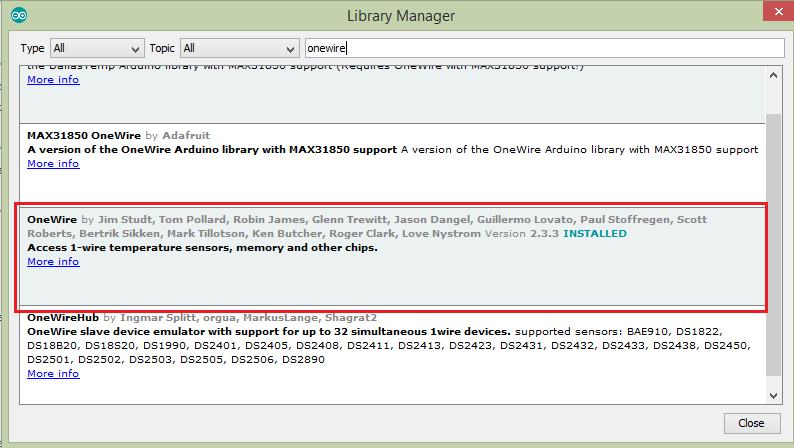Image resolution: width=794 pixels, height=448 pixels.
Task: Click the scrollbar down arrow
Action: (773, 396)
